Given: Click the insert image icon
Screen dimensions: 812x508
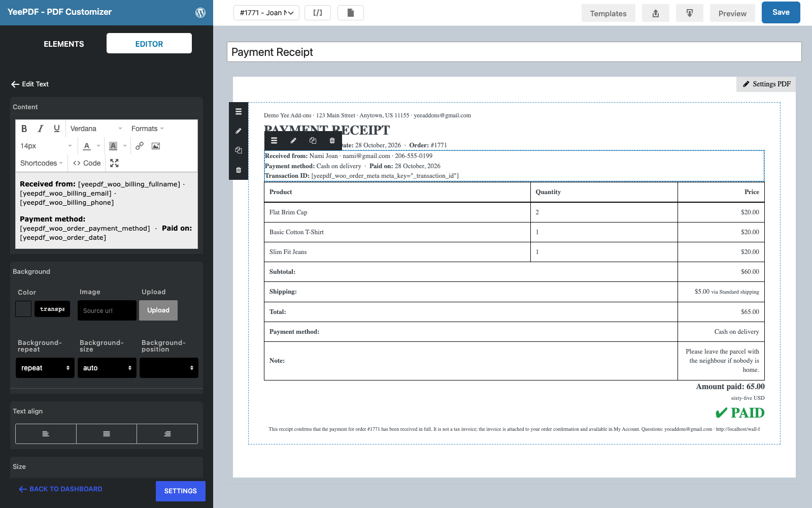Looking at the screenshot, I should click(156, 146).
